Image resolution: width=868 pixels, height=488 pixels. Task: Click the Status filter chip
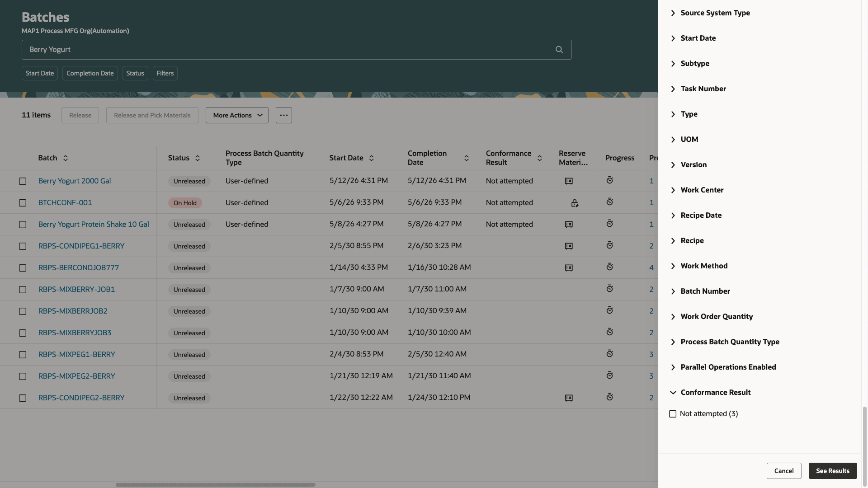tap(135, 73)
